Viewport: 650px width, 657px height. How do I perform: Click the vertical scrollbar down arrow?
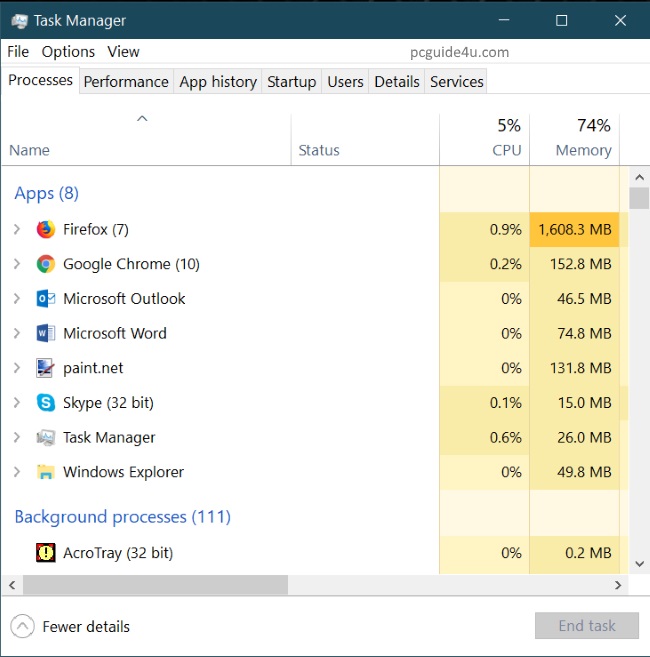coord(639,564)
